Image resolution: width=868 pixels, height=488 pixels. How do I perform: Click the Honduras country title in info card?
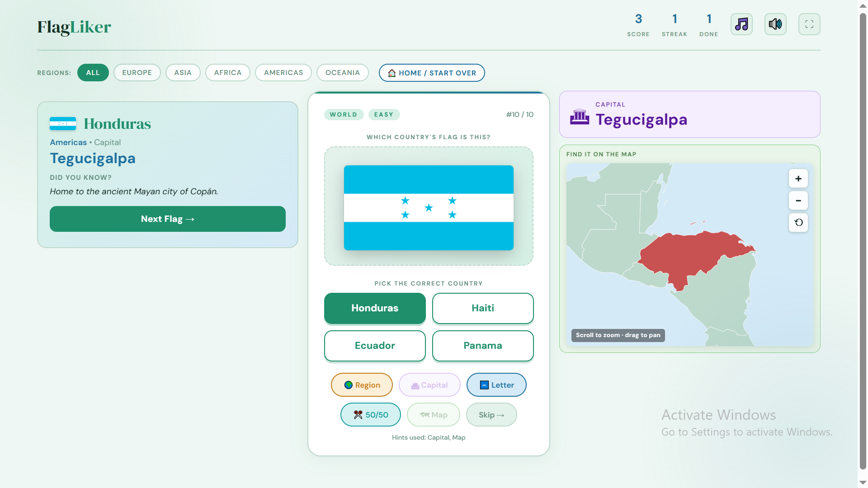[117, 124]
